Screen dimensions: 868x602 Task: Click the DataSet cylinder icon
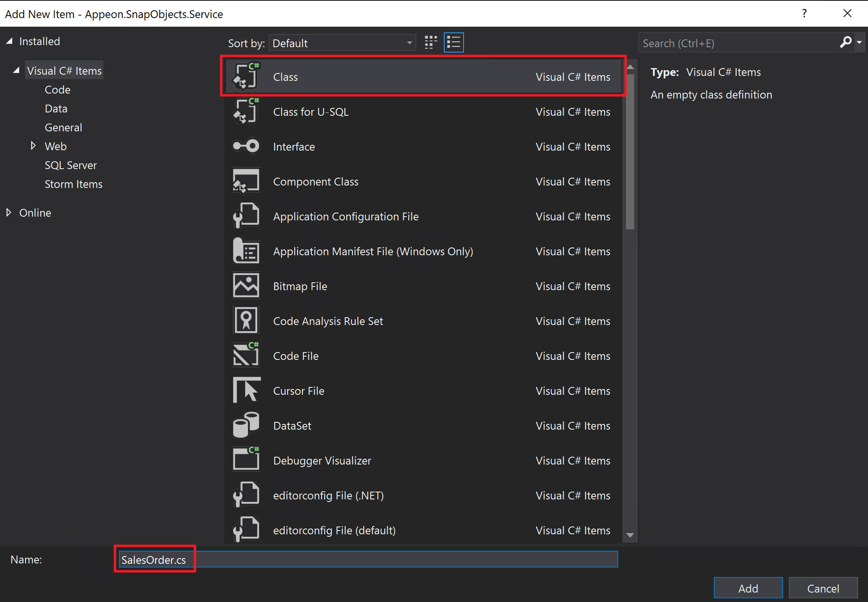click(246, 425)
